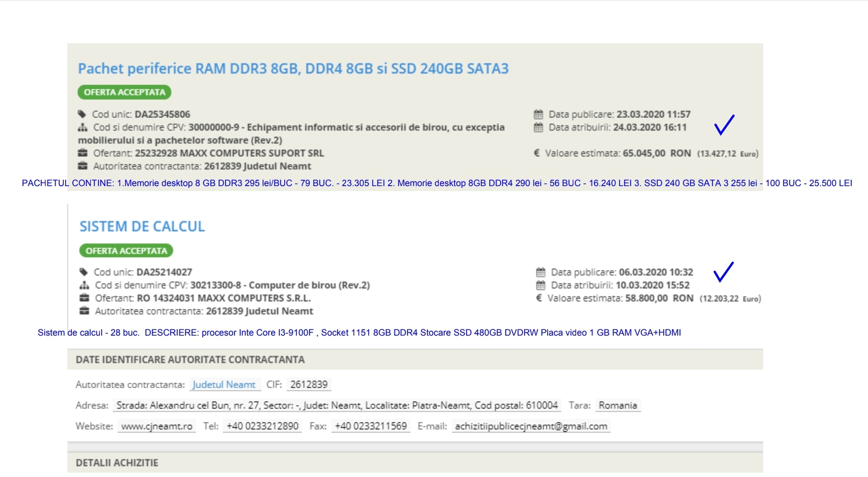Click the blue checkmark next to the second offer
The width and height of the screenshot is (868, 477).
click(x=723, y=272)
